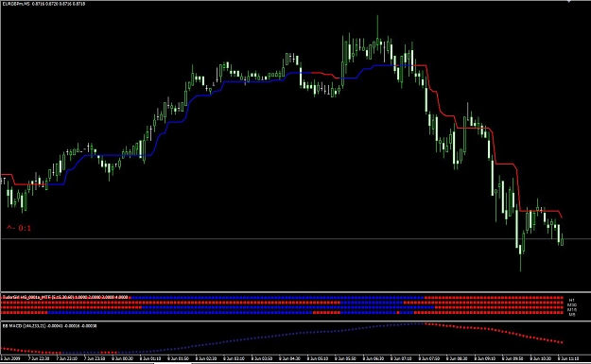Click the '8 Jun 09:10' time axis label
This screenshot has width=591, height=364.
pyautogui.click(x=485, y=358)
